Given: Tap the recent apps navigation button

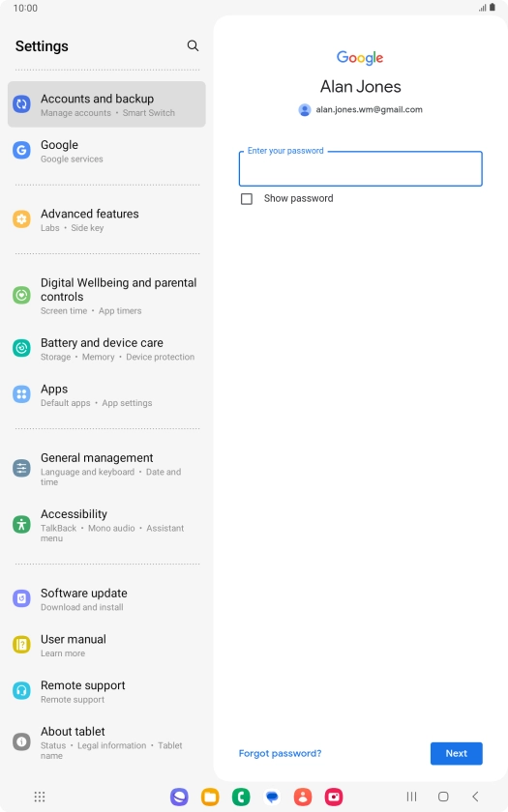Looking at the screenshot, I should point(411,797).
